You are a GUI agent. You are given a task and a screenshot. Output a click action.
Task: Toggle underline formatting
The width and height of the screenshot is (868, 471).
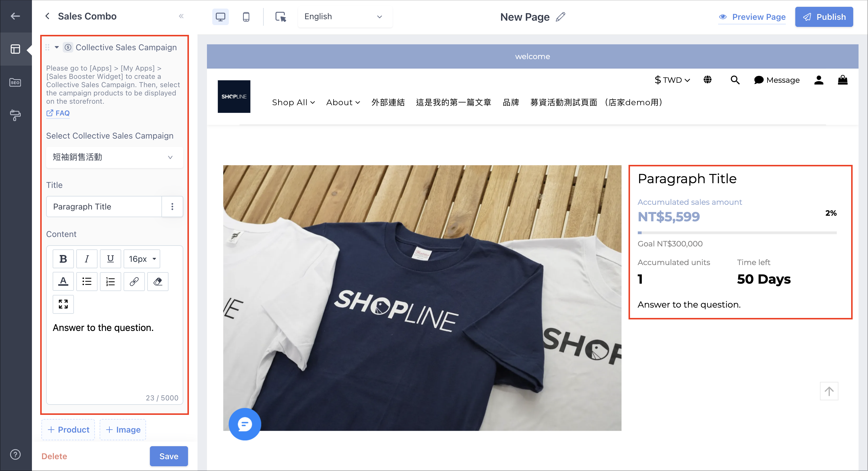pos(110,259)
